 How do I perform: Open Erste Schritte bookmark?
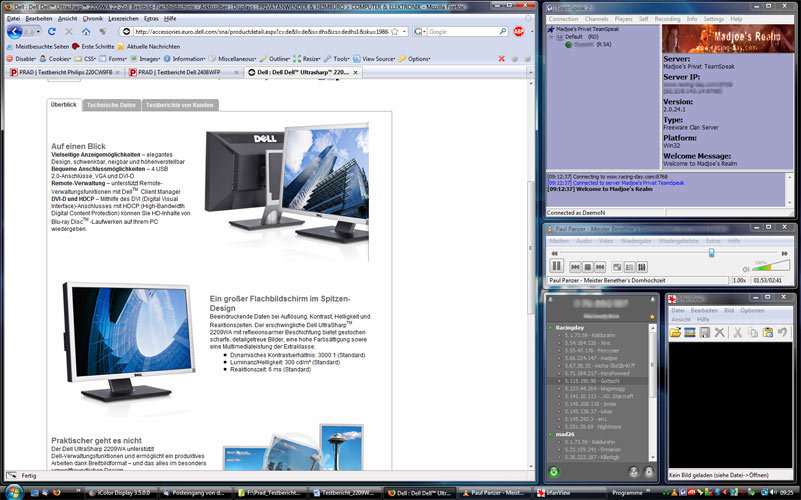coord(93,46)
